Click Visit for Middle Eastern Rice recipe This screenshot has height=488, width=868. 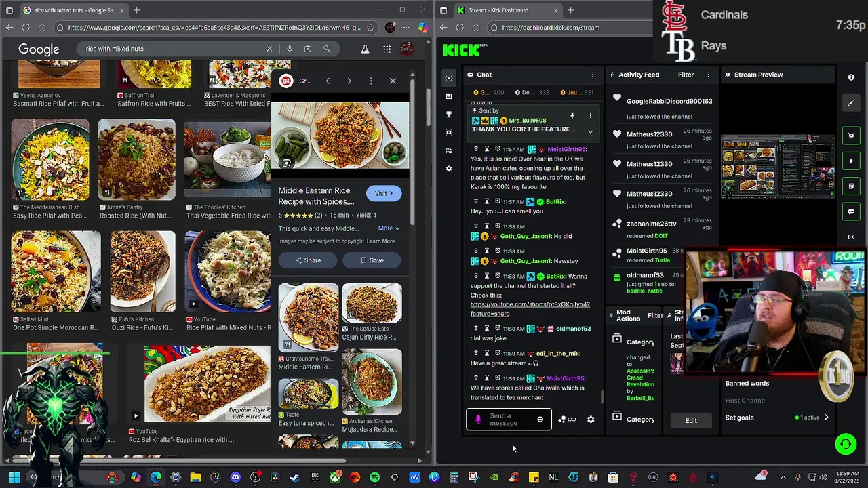coord(384,193)
